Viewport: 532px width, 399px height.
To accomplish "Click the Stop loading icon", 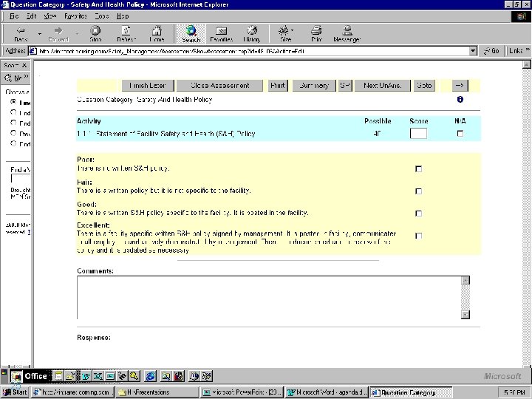I will tap(95, 31).
